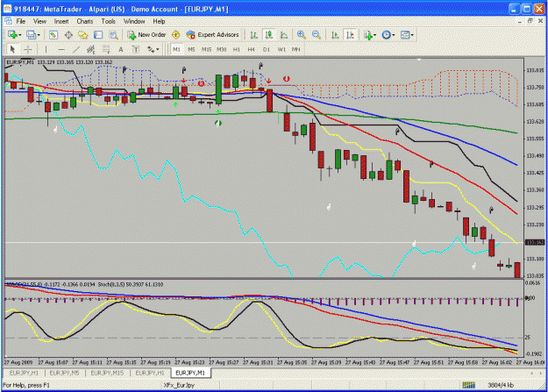Select the EURJPY,M1 chart tab
This screenshot has width=548, height=392.
[x=190, y=373]
